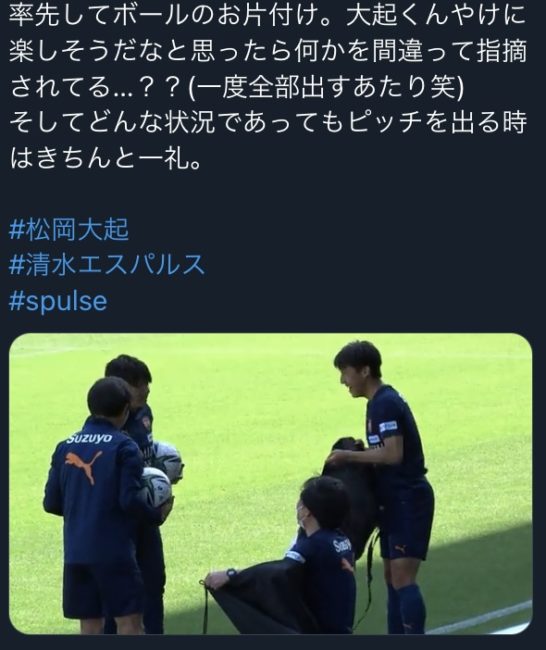Viewport: 546px width, 650px height.
Task: Click the black ball bag the player holds
Action: pos(352,491)
